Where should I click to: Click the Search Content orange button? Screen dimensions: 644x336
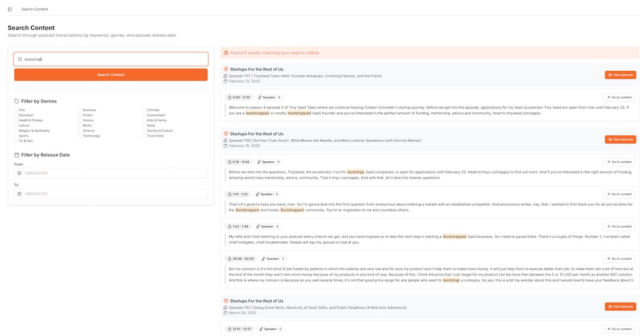(111, 75)
